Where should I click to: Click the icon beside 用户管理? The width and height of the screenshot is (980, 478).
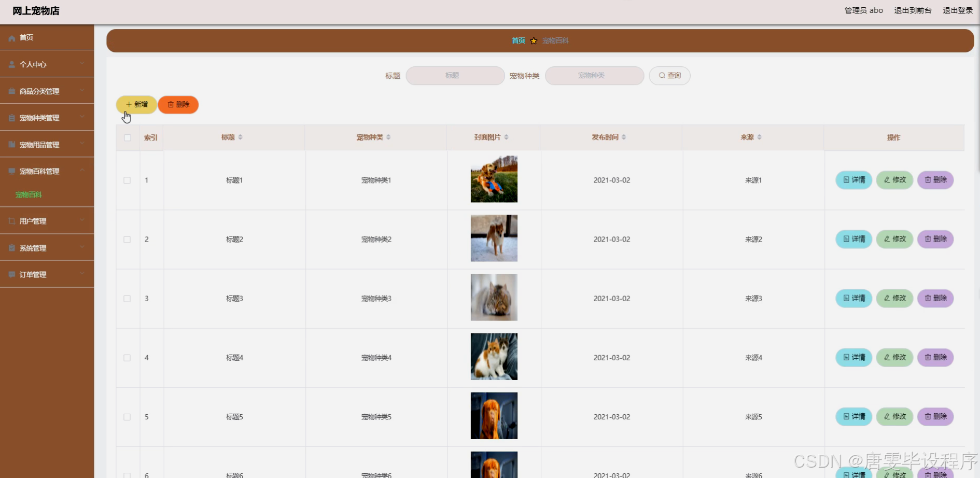click(x=12, y=221)
